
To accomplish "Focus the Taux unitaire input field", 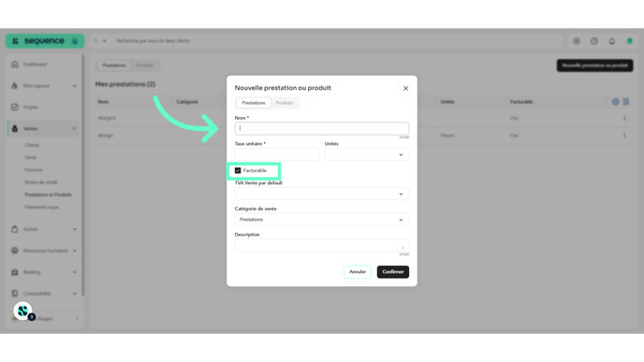I will [277, 154].
